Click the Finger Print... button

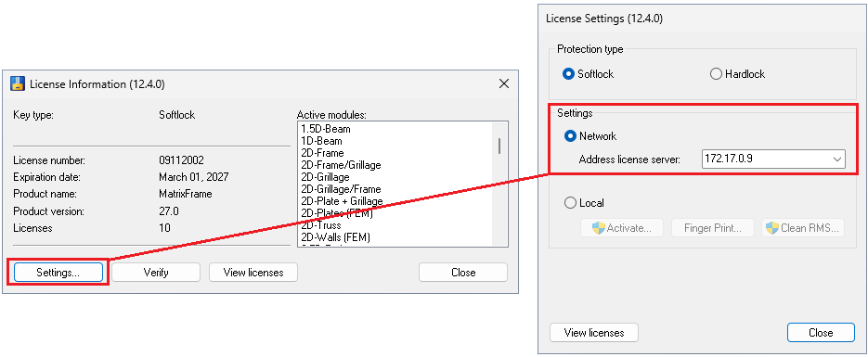[712, 228]
